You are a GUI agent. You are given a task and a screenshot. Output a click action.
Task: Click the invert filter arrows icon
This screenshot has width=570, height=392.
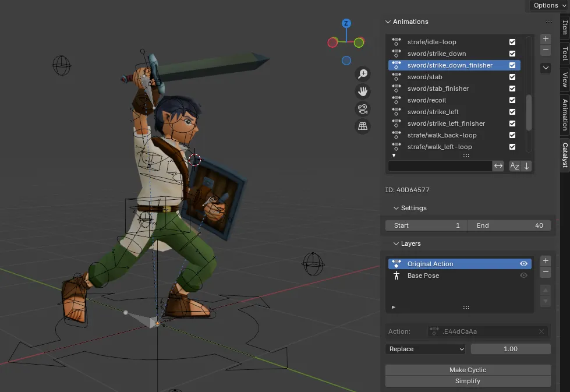tap(498, 166)
